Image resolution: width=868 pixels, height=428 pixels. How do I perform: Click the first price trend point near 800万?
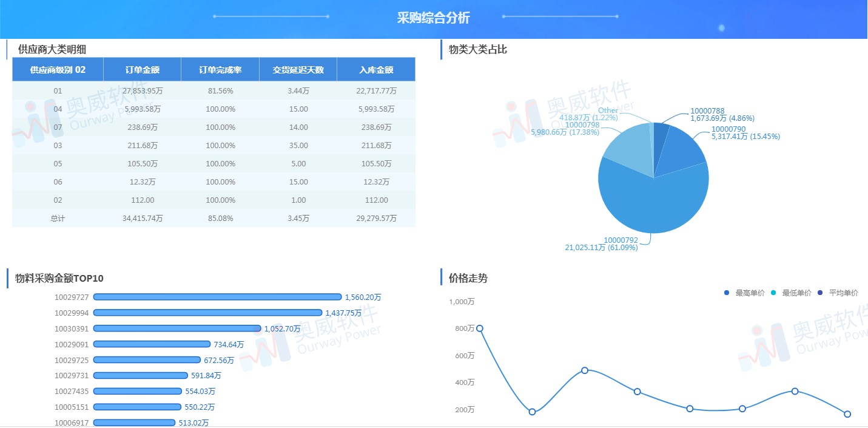tap(480, 328)
